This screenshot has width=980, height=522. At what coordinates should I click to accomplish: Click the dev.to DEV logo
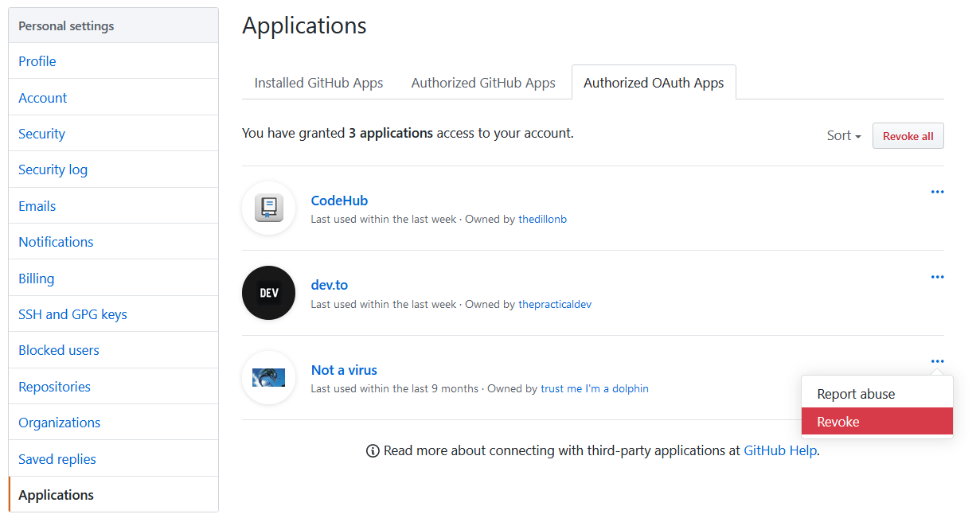268,293
